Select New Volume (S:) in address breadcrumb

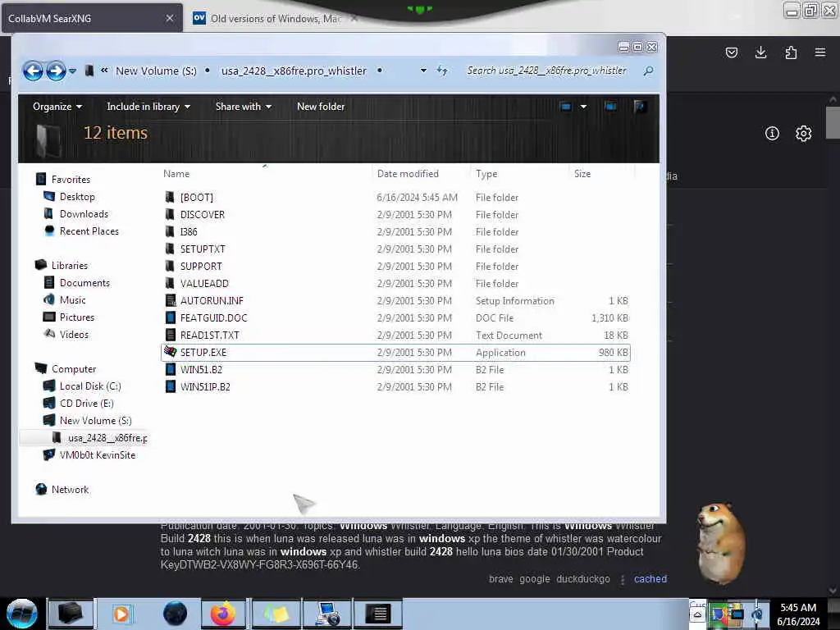[x=156, y=71]
